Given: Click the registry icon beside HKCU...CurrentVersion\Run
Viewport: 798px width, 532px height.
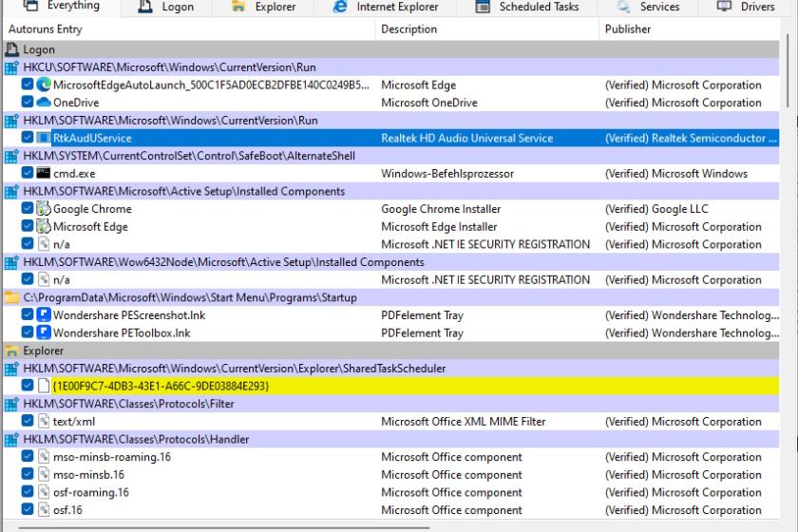Looking at the screenshot, I should pos(11,67).
